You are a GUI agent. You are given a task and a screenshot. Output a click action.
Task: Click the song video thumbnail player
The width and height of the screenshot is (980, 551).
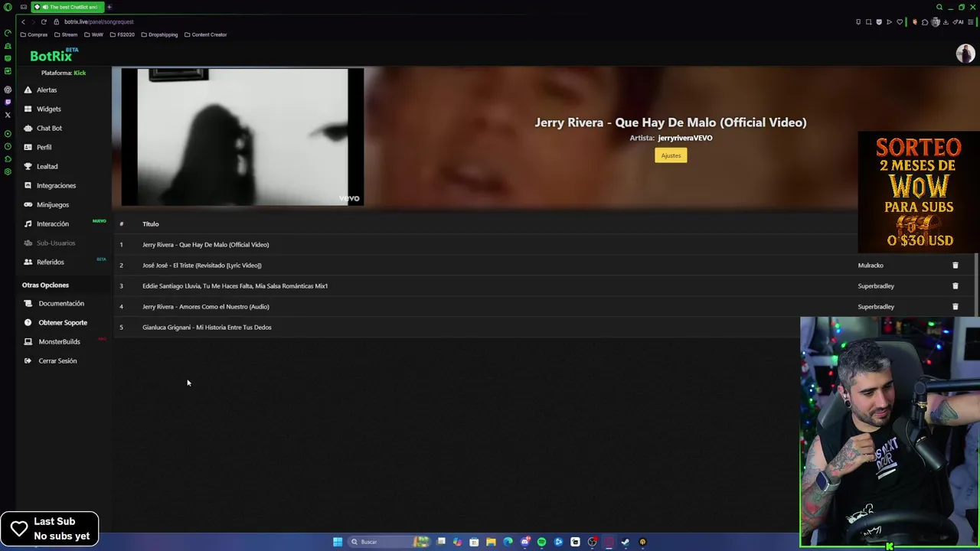[242, 137]
